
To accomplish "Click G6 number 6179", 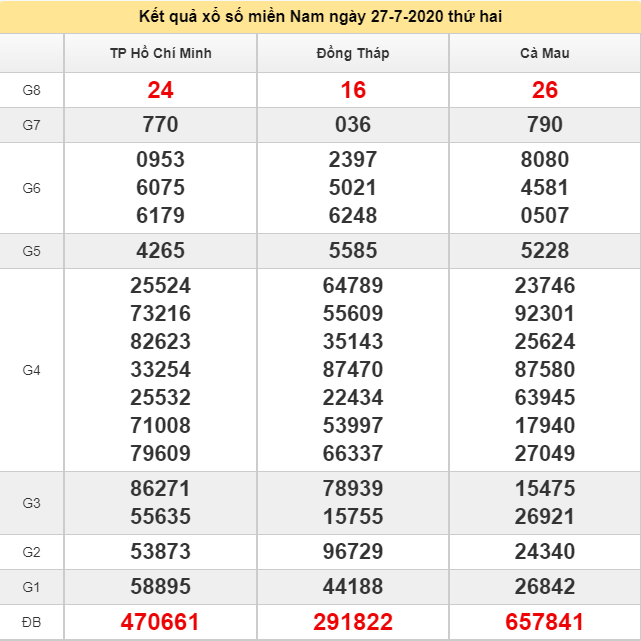I will tap(160, 215).
